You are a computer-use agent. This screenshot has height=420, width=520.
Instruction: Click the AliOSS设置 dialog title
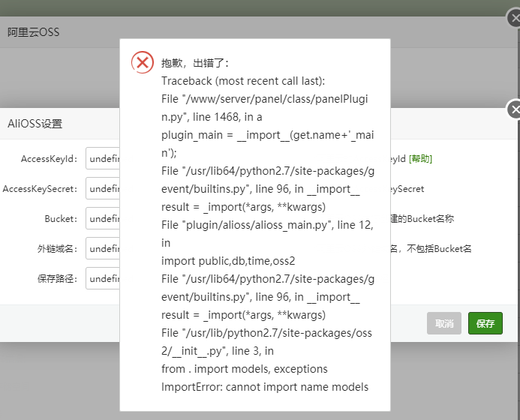[x=35, y=124]
